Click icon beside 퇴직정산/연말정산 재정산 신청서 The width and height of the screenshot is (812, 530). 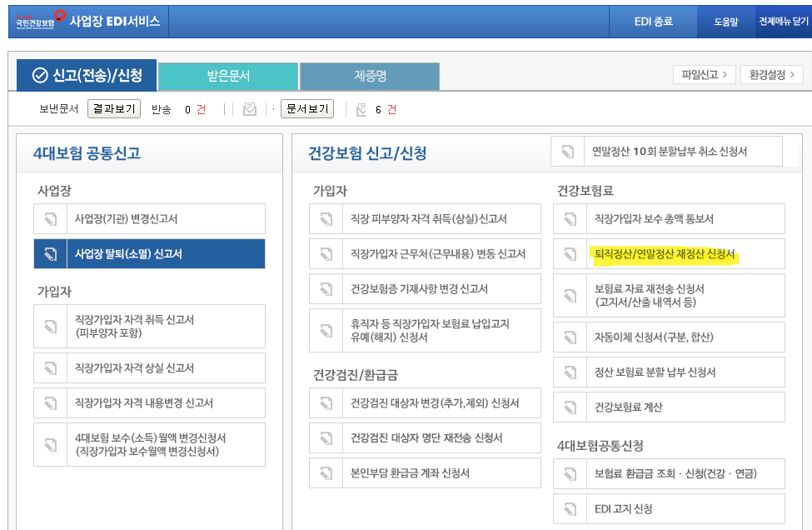coord(570,254)
